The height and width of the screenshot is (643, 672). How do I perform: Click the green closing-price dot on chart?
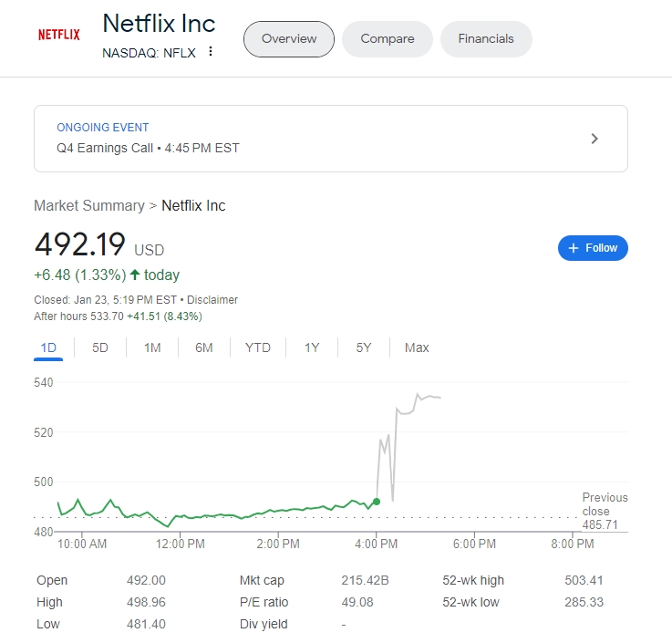coord(377,502)
